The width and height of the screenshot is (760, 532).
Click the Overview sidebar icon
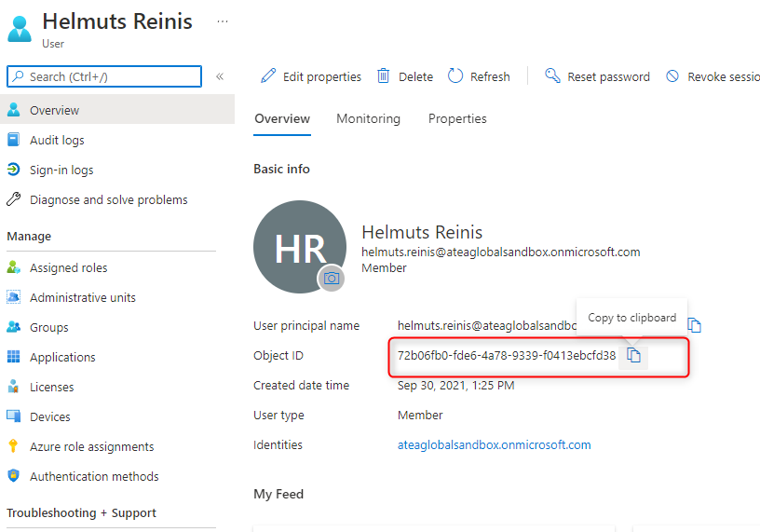coord(14,110)
